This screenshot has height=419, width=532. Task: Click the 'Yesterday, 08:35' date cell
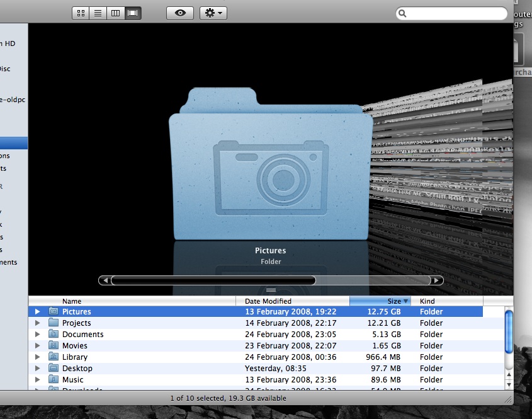coord(276,369)
